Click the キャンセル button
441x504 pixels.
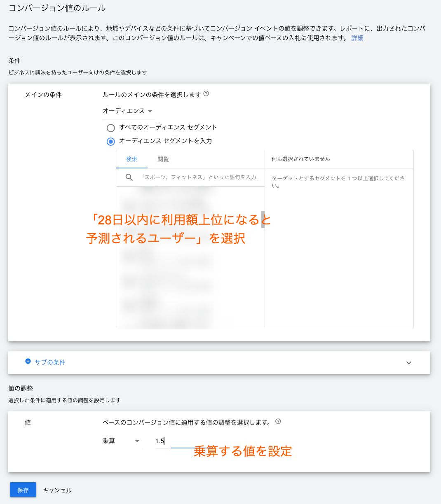pos(57,490)
